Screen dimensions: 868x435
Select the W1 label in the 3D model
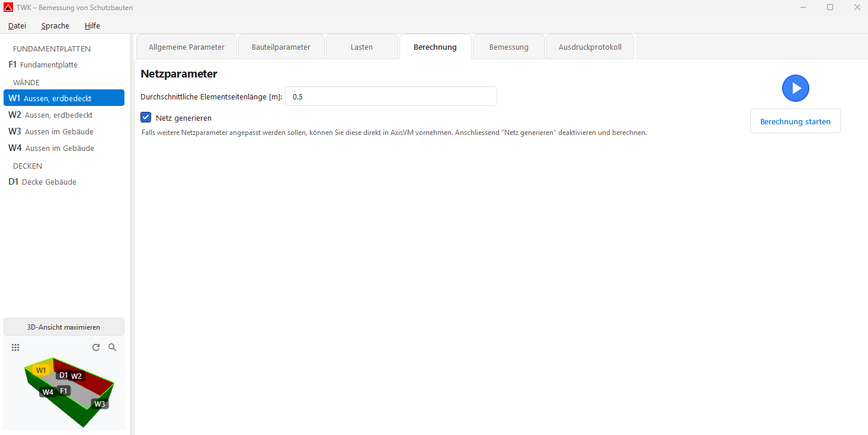41,369
